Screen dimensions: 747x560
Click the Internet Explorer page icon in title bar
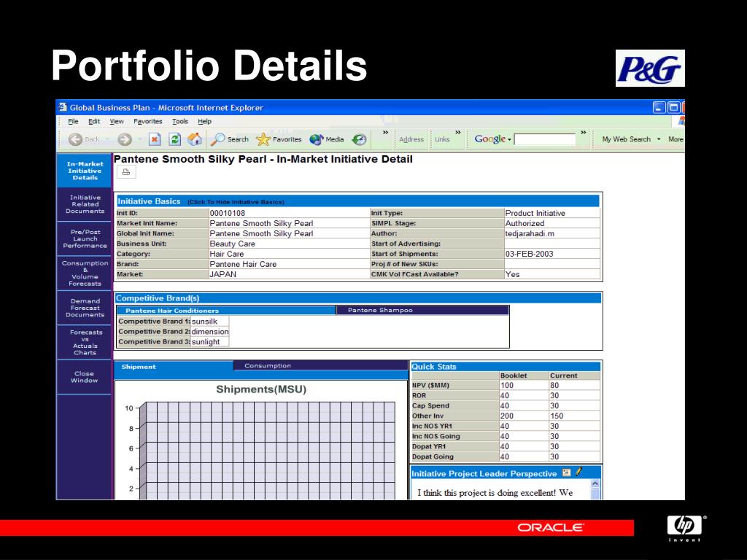pos(63,107)
